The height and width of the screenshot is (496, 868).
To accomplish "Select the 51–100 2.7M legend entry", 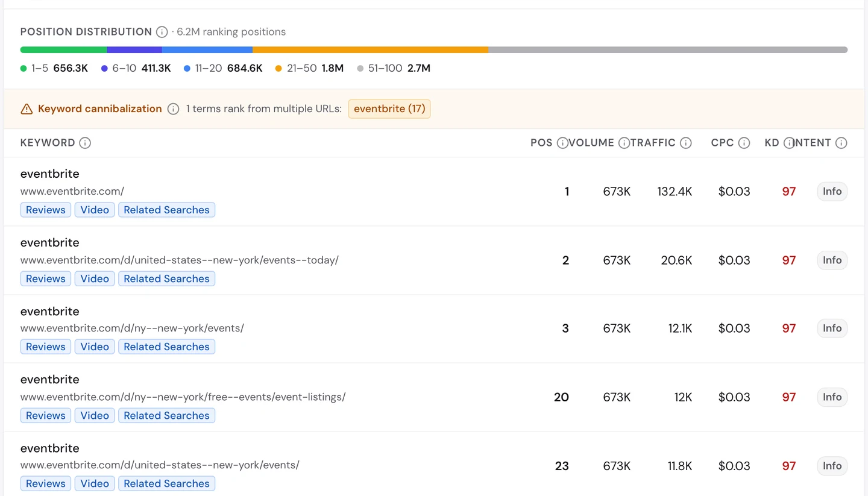I will [394, 68].
